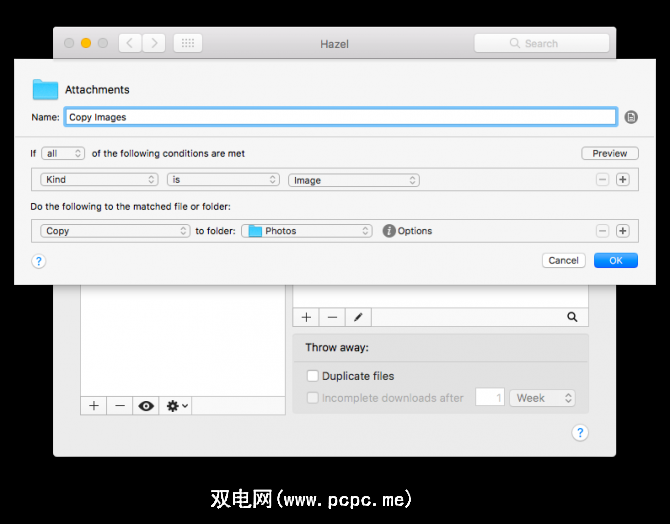
Task: Go back with the left arrow toolbar button
Action: (x=130, y=43)
